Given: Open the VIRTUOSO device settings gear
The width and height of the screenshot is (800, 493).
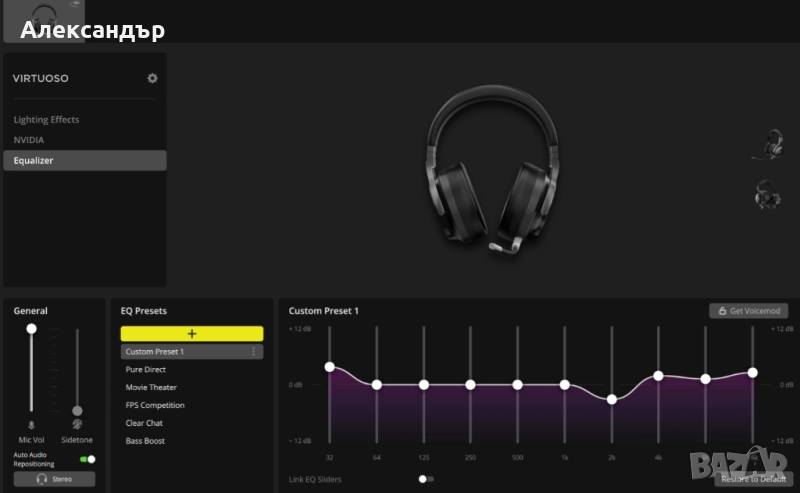Looking at the screenshot, I should point(152,78).
